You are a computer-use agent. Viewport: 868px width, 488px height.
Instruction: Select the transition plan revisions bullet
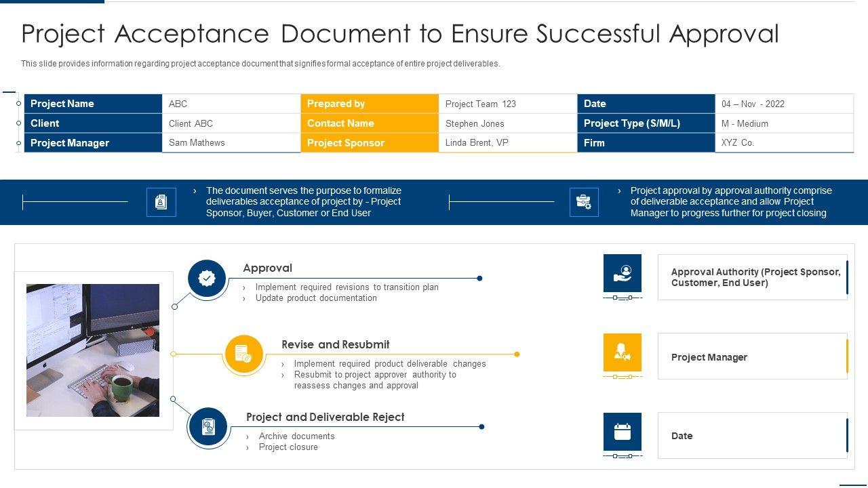pyautogui.click(x=347, y=287)
